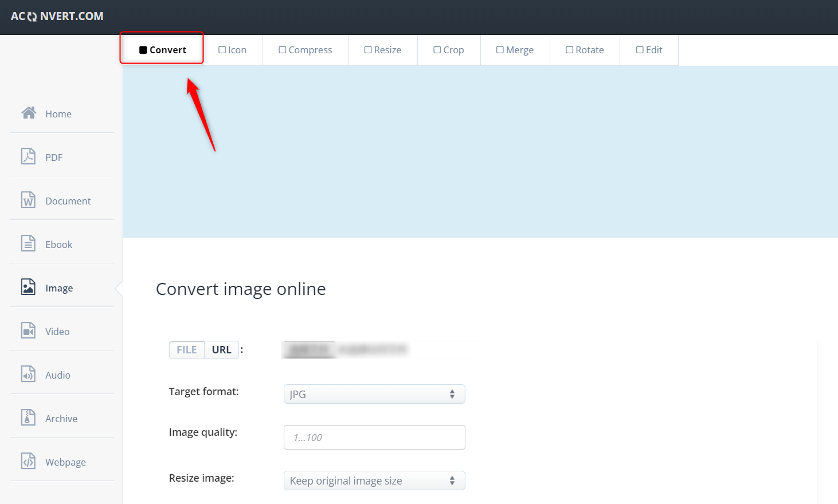Click the ACONVERT.COM logo link
The height and width of the screenshot is (504, 838).
tap(57, 17)
